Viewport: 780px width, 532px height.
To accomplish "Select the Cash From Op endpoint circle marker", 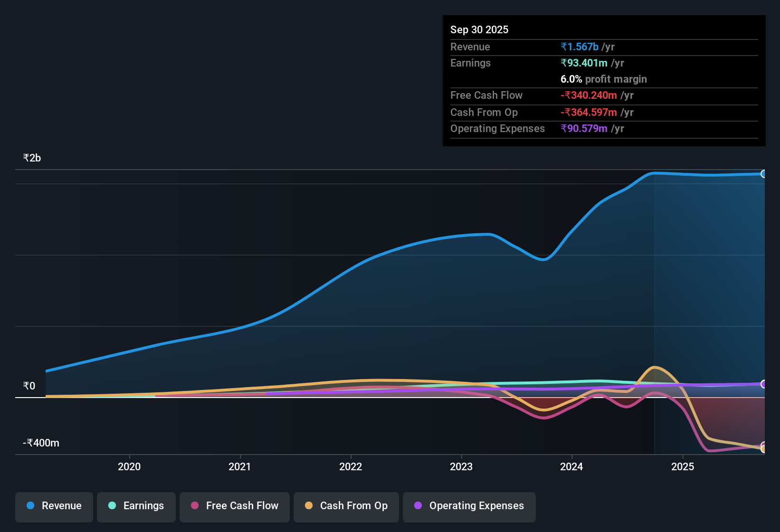I will (764, 448).
